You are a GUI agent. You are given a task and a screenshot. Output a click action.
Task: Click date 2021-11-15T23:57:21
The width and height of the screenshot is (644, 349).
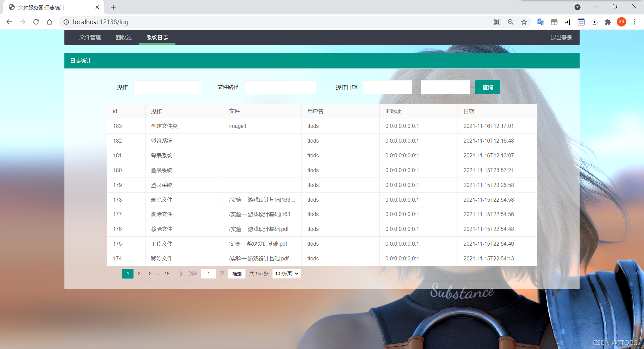[x=489, y=170]
